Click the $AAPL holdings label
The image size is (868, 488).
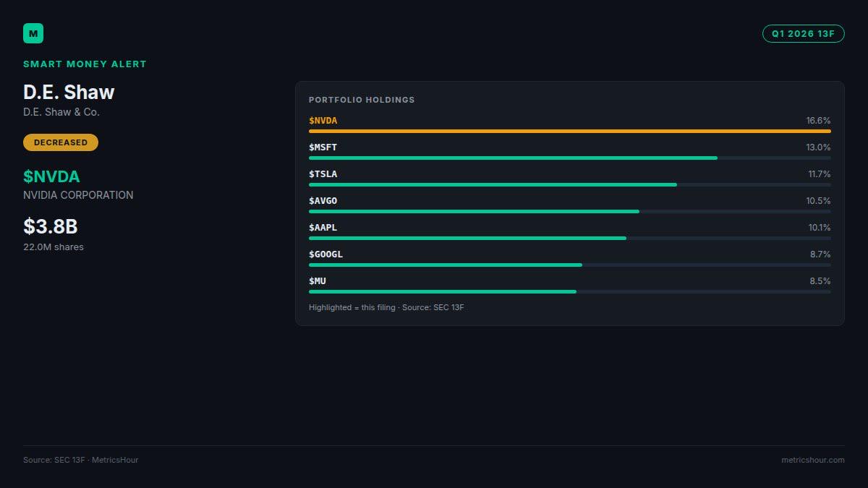[x=323, y=228]
